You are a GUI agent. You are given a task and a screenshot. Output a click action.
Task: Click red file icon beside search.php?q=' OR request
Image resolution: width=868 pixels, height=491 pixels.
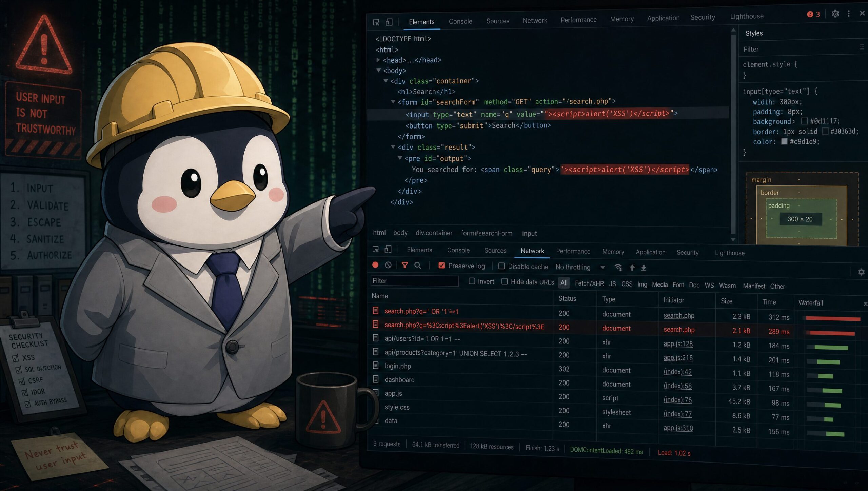point(376,310)
